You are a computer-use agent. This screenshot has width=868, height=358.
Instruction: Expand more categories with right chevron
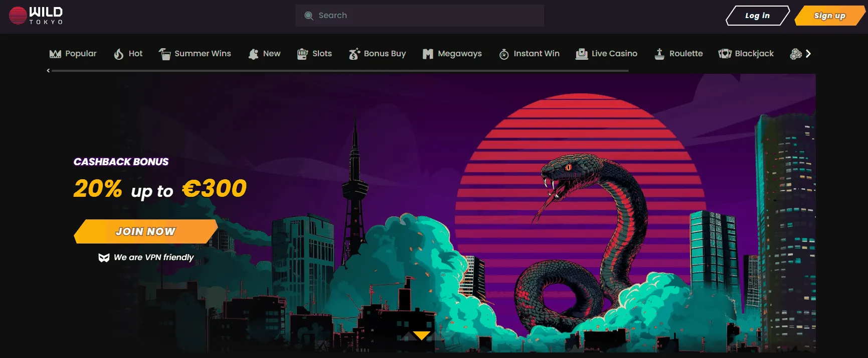(x=808, y=54)
